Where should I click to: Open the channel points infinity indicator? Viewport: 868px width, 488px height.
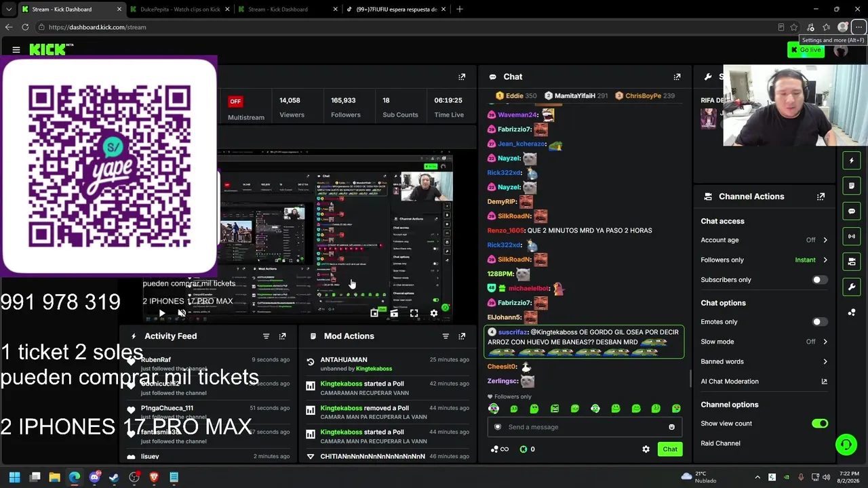[x=500, y=449]
